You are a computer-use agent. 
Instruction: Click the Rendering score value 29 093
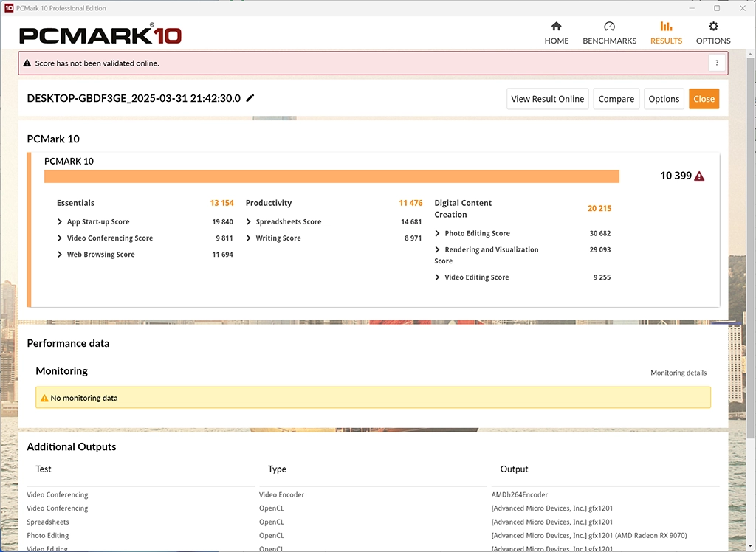[x=600, y=249]
